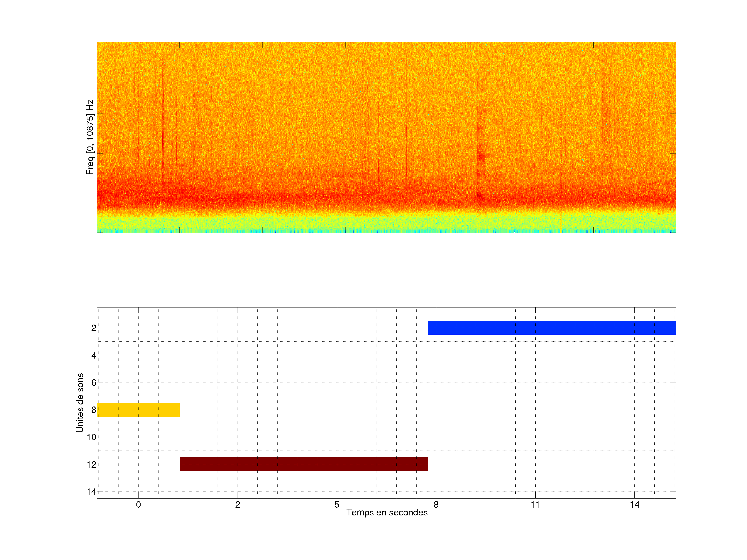Viewport: 747px width, 560px height.
Task: Click x-axis tick label 5
Action: coord(337,505)
